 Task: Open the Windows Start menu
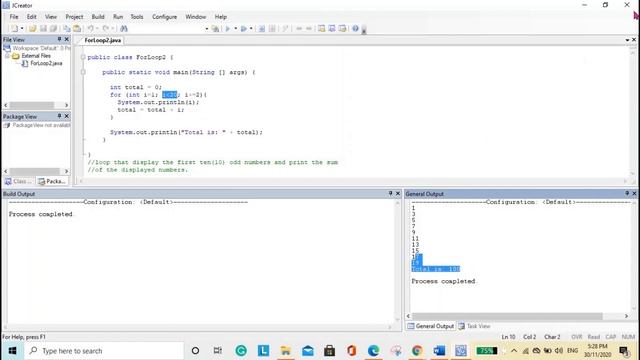(12, 351)
